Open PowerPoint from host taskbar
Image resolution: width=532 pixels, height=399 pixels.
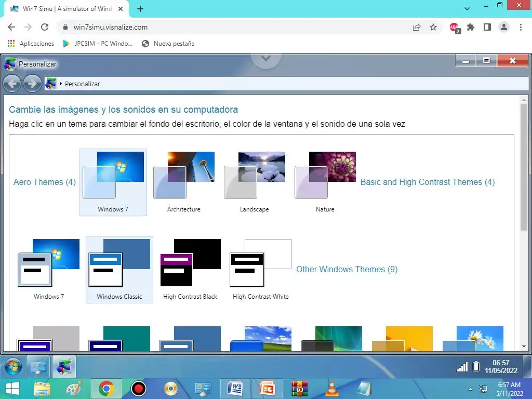click(268, 389)
